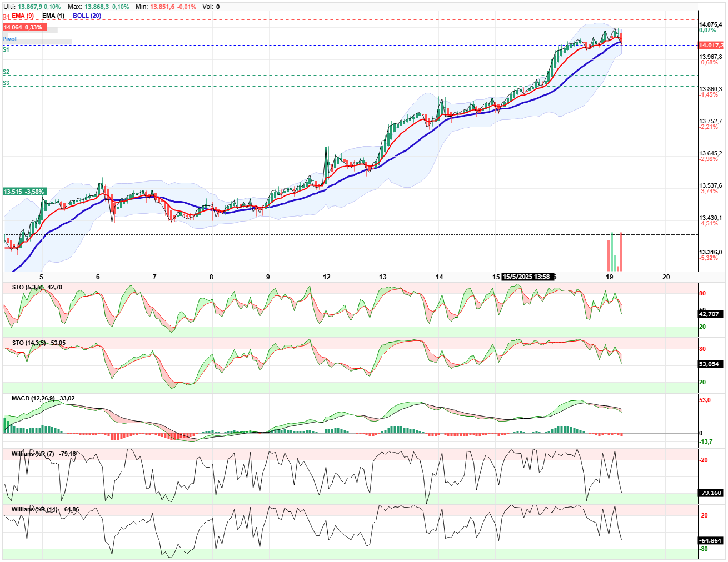This screenshot has width=728, height=562.
Task: Click the red 14.017,3 current price marker
Action: (711, 45)
